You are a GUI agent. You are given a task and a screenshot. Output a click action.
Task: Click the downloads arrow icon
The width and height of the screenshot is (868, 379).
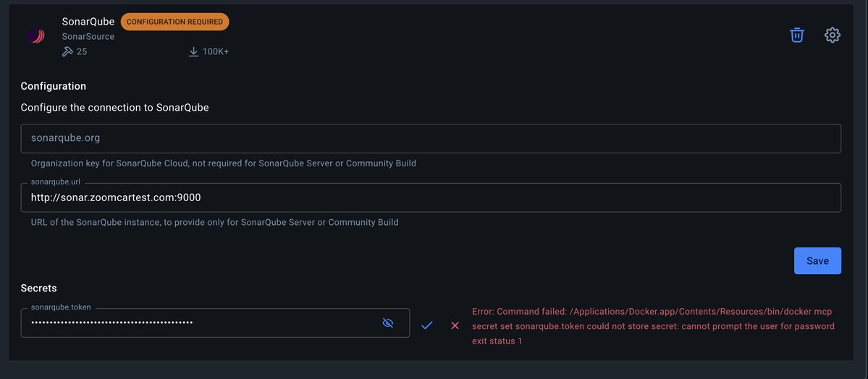[x=193, y=51]
